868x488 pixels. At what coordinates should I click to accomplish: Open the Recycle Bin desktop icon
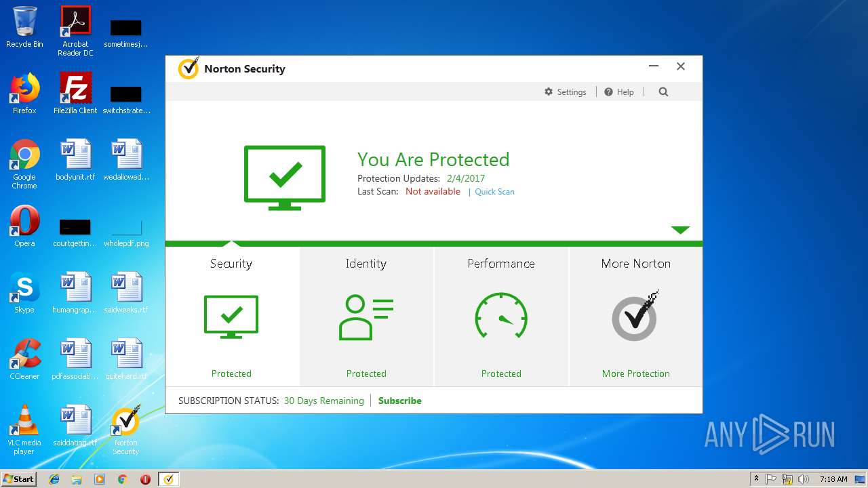24,27
